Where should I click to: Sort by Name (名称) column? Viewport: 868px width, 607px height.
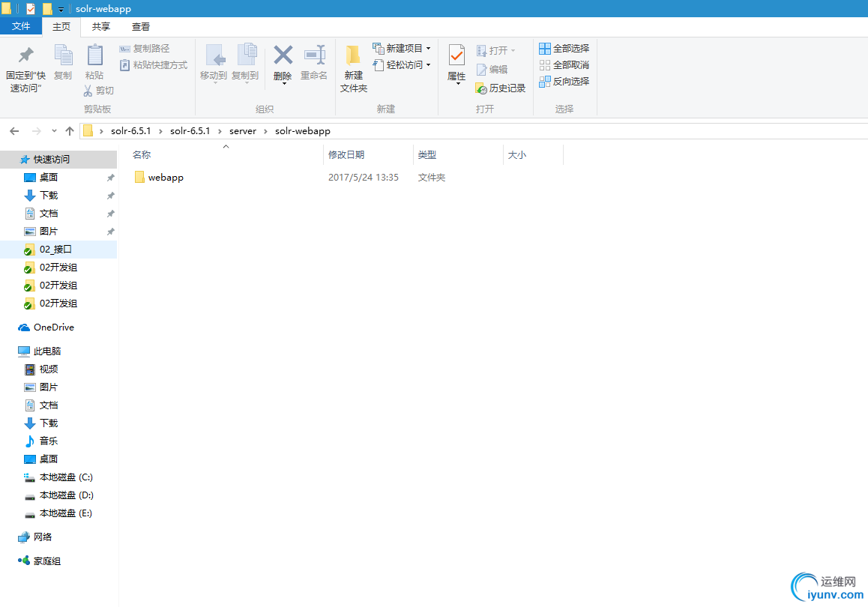click(227, 155)
